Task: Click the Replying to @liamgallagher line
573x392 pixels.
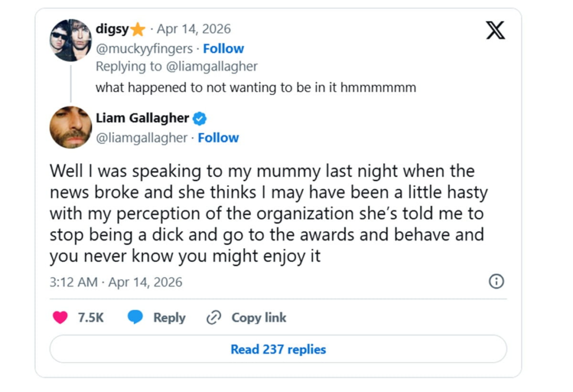Action: tap(176, 67)
